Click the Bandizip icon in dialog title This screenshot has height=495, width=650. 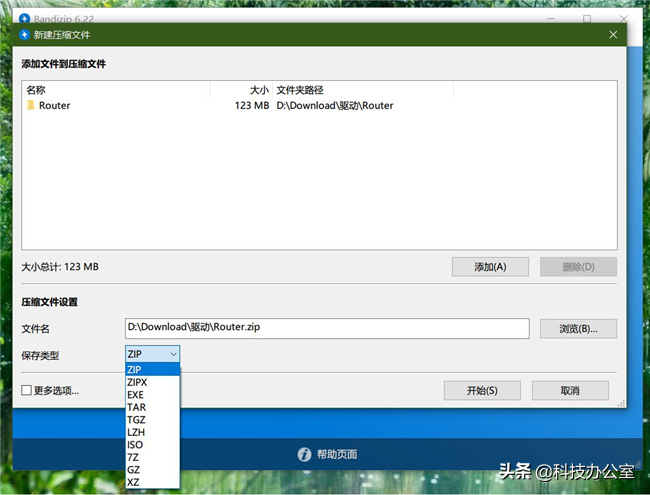[24, 34]
